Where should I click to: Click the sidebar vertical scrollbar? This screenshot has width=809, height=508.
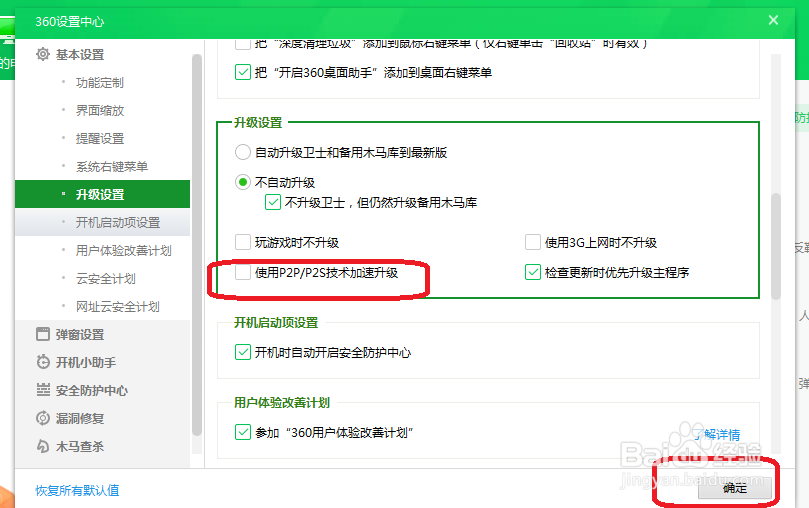[x=197, y=245]
